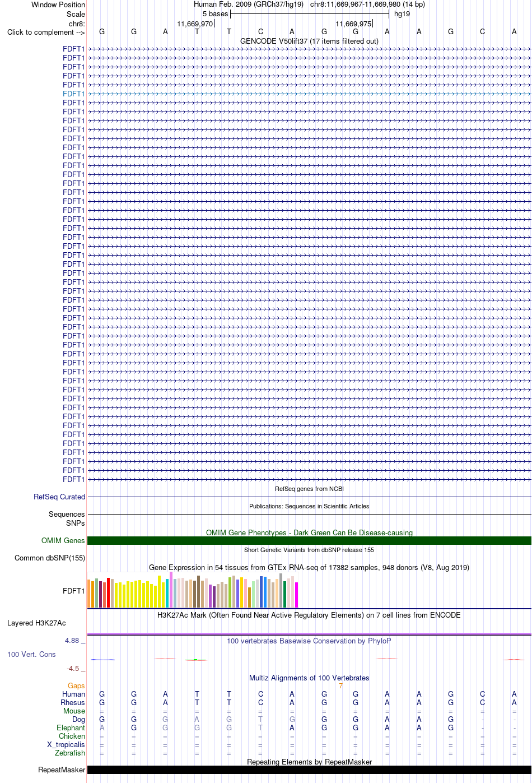Image resolution: width=532 pixels, height=783 pixels.
Task: Click the black RepeatMasker bar
Action: click(x=309, y=770)
